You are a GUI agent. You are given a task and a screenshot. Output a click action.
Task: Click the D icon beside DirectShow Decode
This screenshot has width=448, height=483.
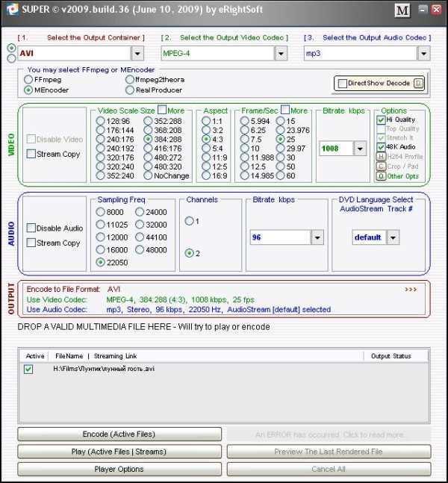coord(418,83)
